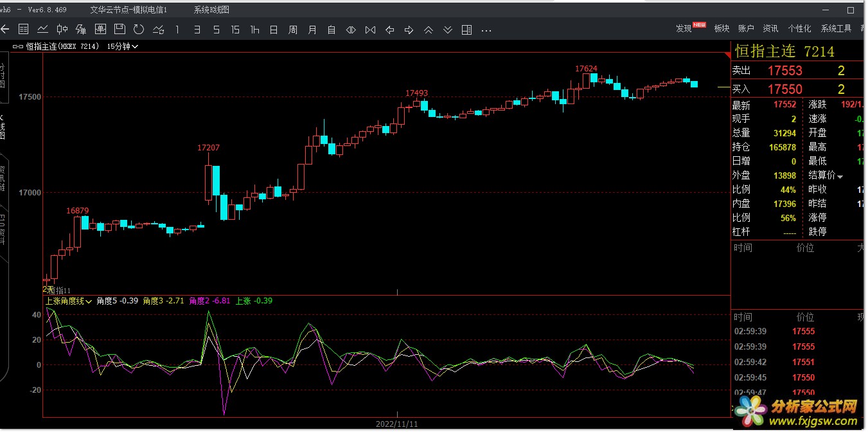Click the save disk icon

[x=120, y=29]
